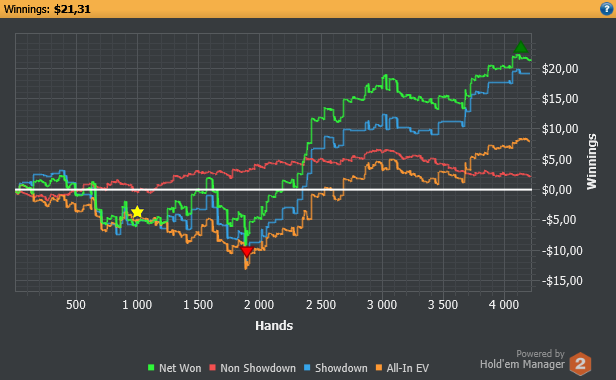Click the red downward triangle low marker

pyautogui.click(x=246, y=251)
